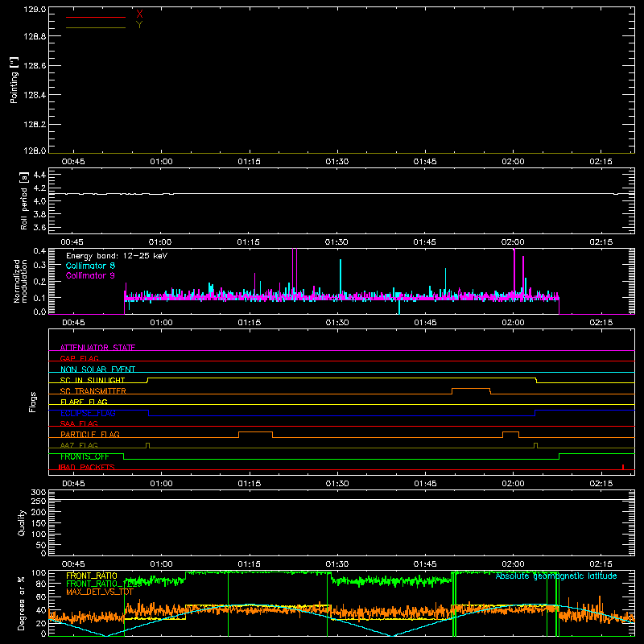The image size is (644, 644).
Task: Click the Roll period axis title
Action: pyautogui.click(x=24, y=200)
